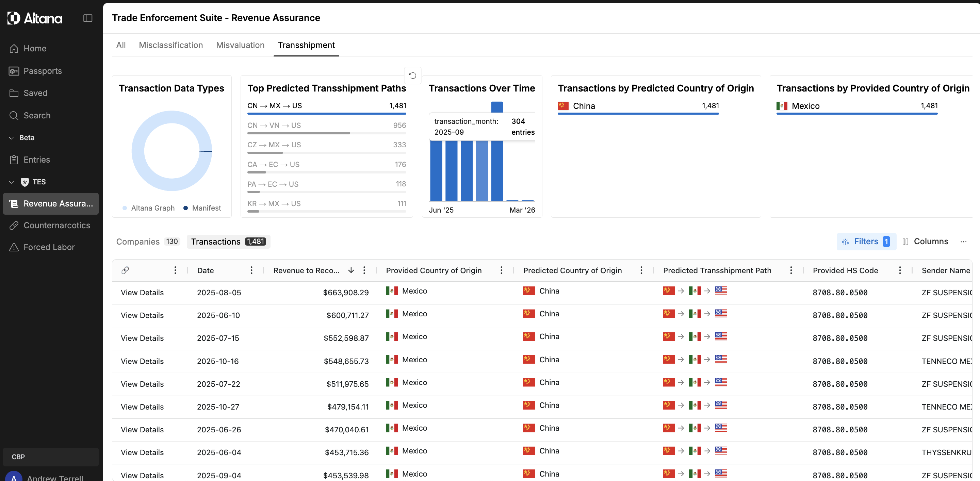Viewport: 980px width, 481px height.
Task: Click the reset chart filters icon
Action: (x=412, y=75)
